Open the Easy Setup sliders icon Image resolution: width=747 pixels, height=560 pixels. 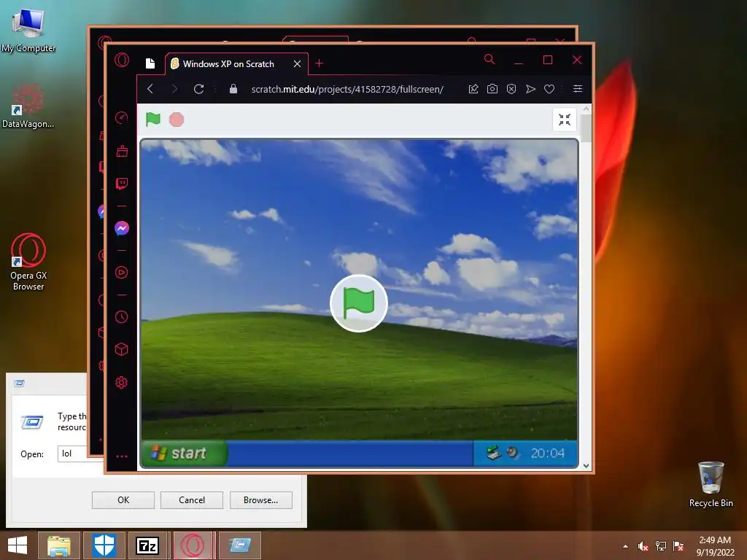578,89
